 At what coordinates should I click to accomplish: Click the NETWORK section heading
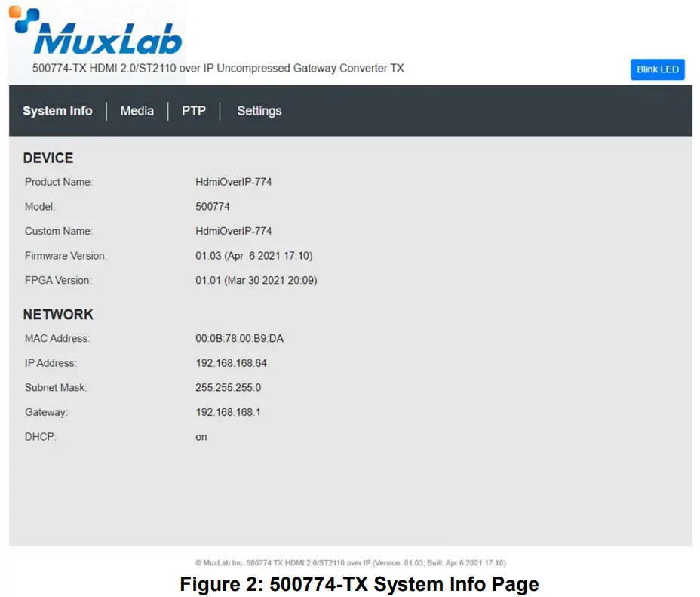[x=58, y=315]
